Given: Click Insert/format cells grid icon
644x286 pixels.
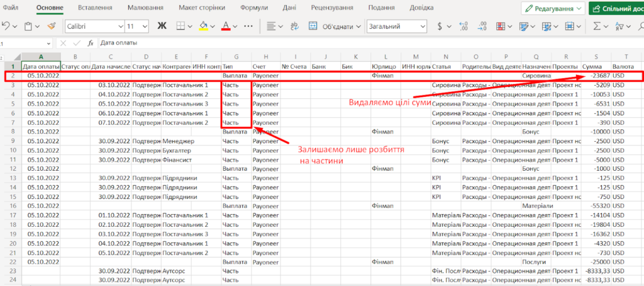Looking at the screenshot, I should [x=569, y=26].
